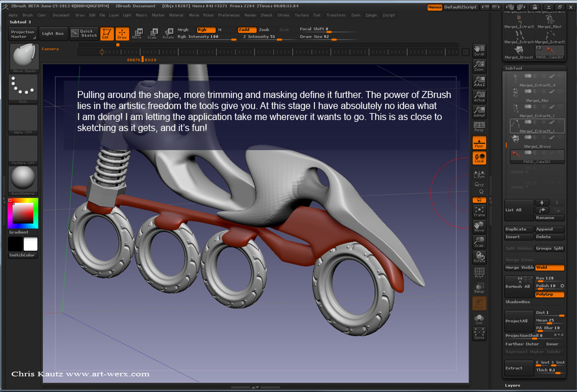Set canvas to Actual size
This screenshot has height=392, width=577.
(479, 97)
